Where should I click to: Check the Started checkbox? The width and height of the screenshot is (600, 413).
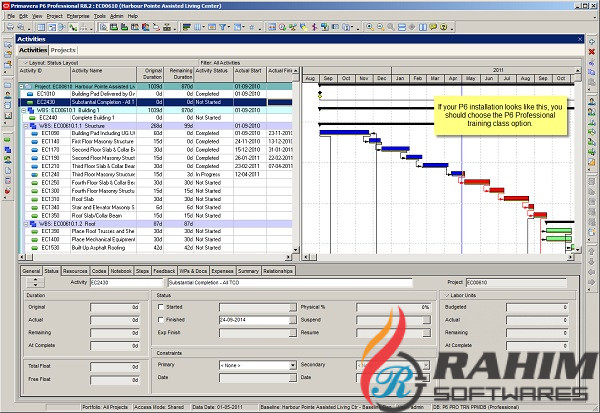[x=161, y=307]
